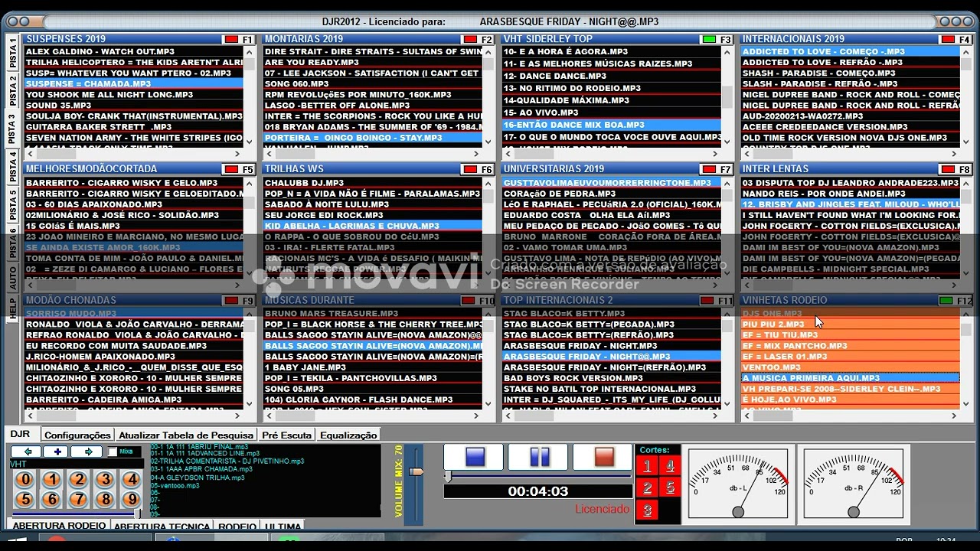Select 'SUSPENSE = CHAMADA.MP3' track
Image resolution: width=980 pixels, height=551 pixels.
pyautogui.click(x=133, y=83)
